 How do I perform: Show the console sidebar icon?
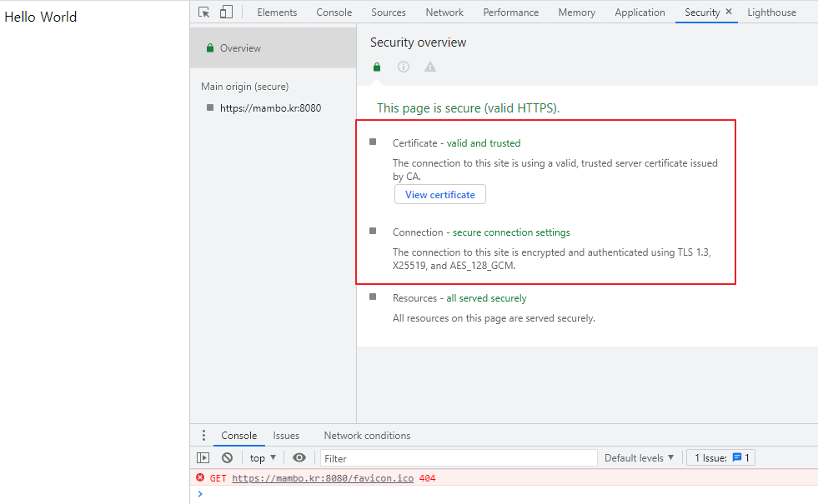click(x=203, y=458)
